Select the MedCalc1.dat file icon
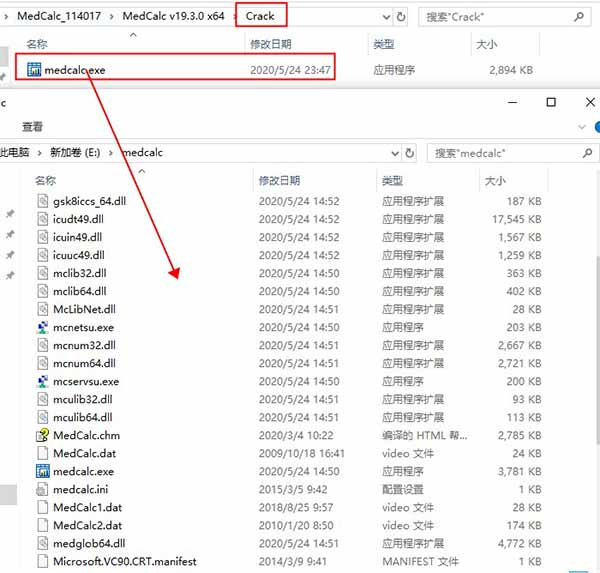The image size is (600, 573). [x=42, y=507]
